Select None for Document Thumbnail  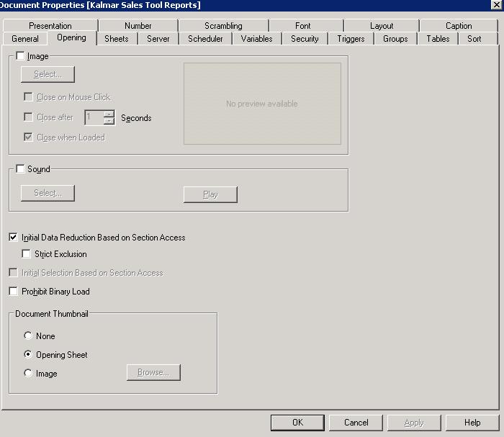click(28, 335)
